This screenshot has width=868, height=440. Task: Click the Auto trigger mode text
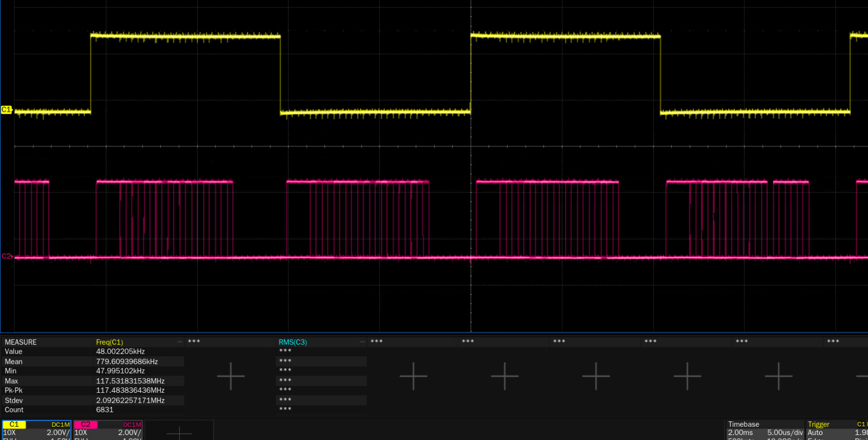(815, 433)
